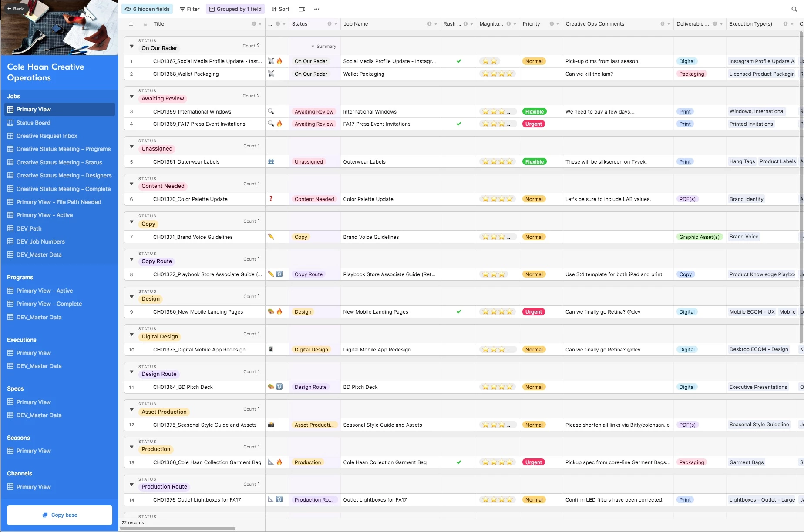Click the 6 hidden fields button
This screenshot has height=532, width=804.
click(x=147, y=9)
